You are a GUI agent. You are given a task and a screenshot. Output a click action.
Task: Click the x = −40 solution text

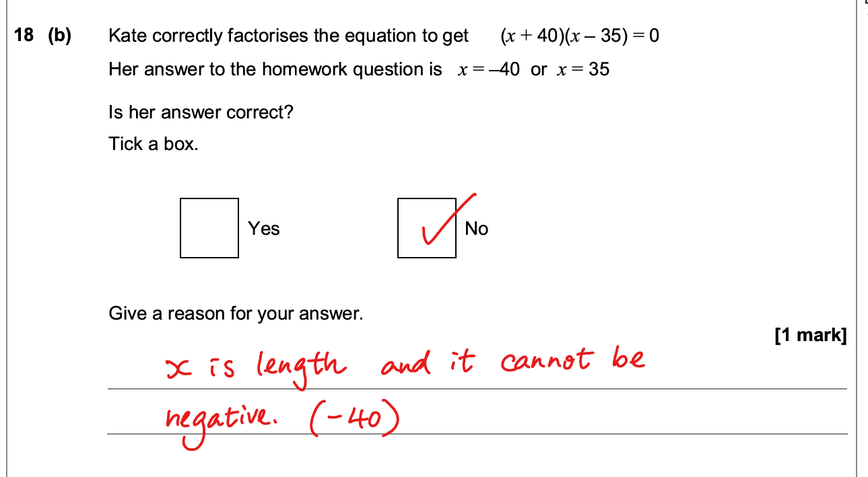[x=488, y=69]
